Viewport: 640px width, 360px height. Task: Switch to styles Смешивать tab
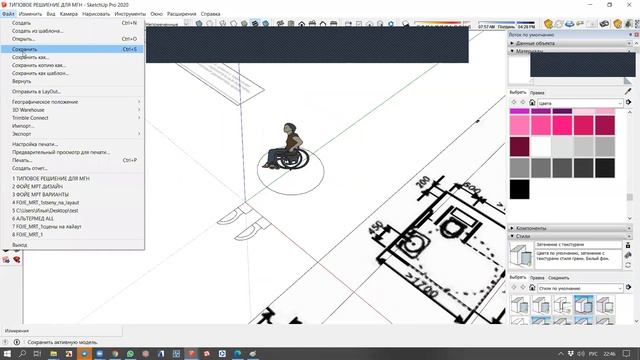tap(558, 278)
